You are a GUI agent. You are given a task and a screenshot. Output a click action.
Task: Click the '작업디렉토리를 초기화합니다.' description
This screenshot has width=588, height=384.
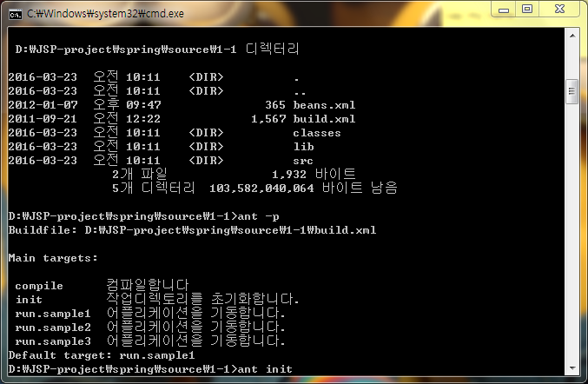point(202,299)
